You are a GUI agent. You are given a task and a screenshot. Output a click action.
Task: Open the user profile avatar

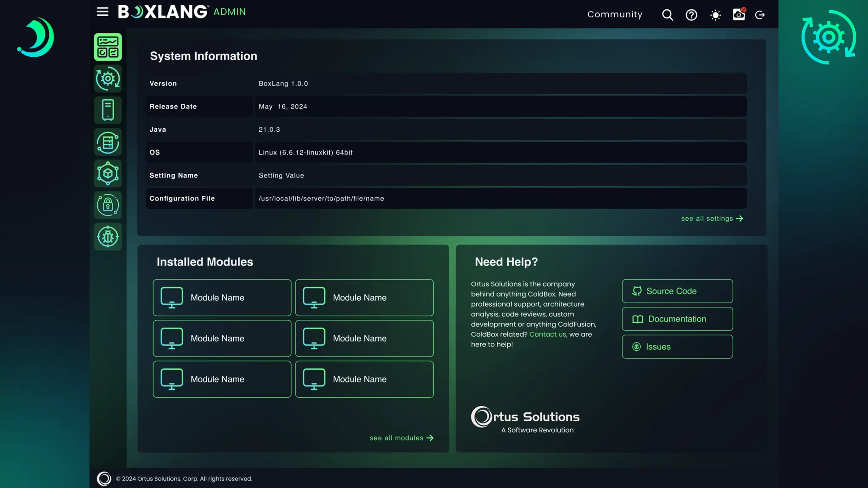739,15
